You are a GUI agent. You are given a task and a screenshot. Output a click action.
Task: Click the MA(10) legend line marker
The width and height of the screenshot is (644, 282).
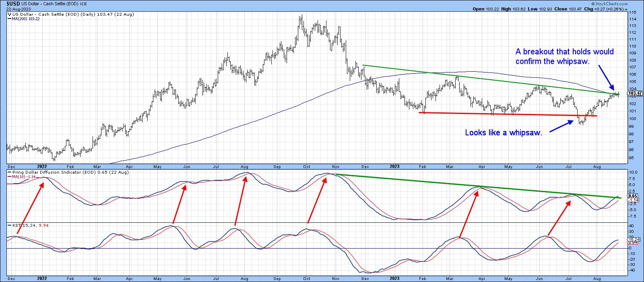[10, 176]
